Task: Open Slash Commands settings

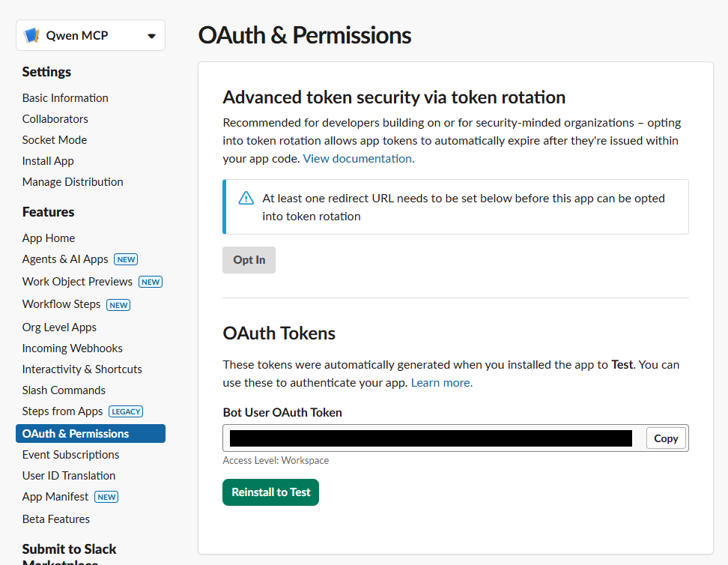Action: [x=64, y=390]
